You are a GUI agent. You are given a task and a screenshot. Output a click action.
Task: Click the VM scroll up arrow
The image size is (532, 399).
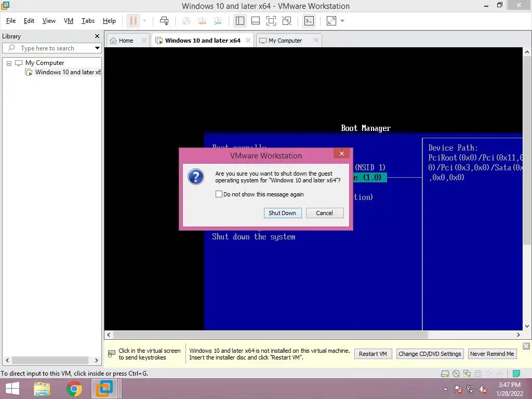tap(527, 52)
